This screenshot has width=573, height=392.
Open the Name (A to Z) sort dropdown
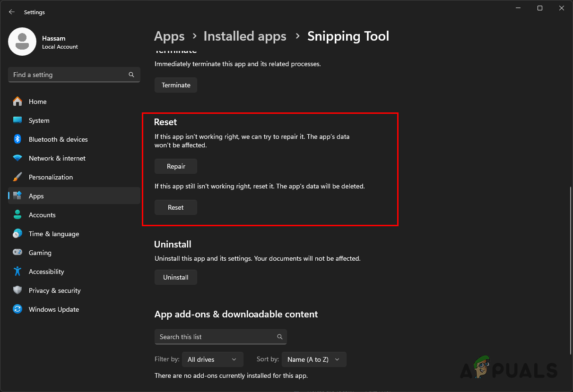[313, 359]
